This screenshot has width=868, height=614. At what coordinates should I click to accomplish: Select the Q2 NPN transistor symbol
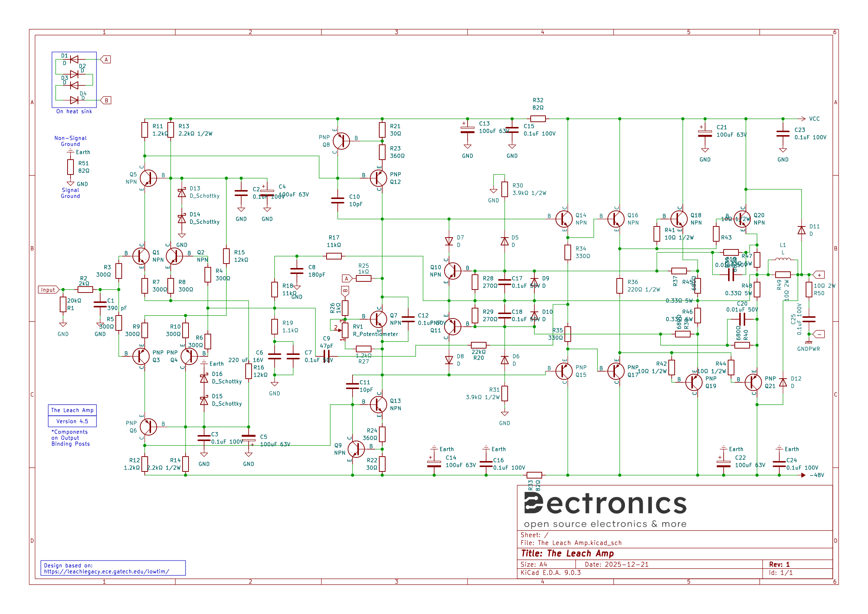click(174, 256)
